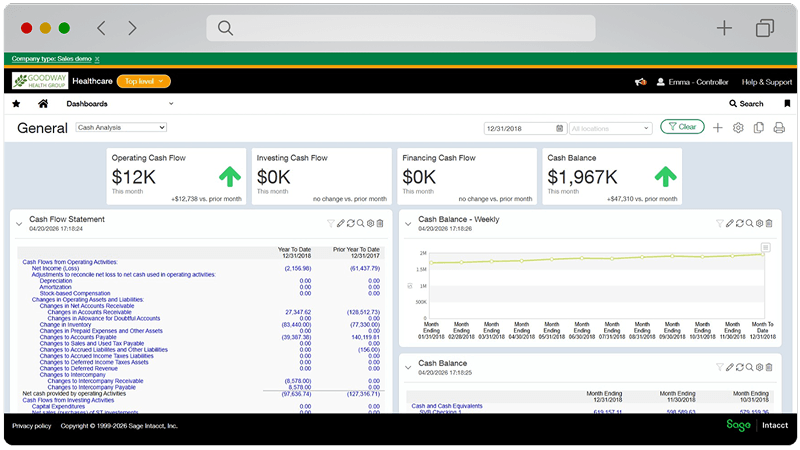The width and height of the screenshot is (800, 450).
Task: Go back in the browser
Action: point(102,28)
